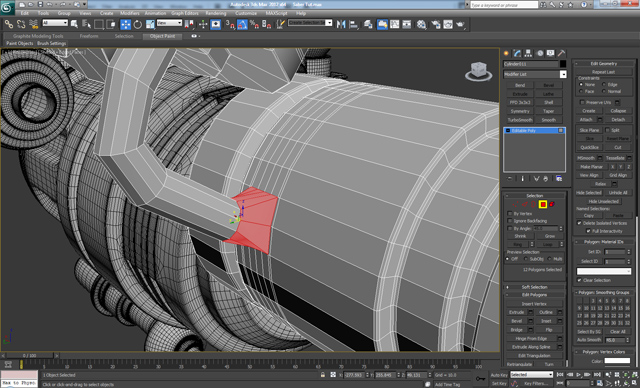This screenshot has width=640, height=388.
Task: Enable the By Vertex checkbox
Action: pyautogui.click(x=510, y=213)
